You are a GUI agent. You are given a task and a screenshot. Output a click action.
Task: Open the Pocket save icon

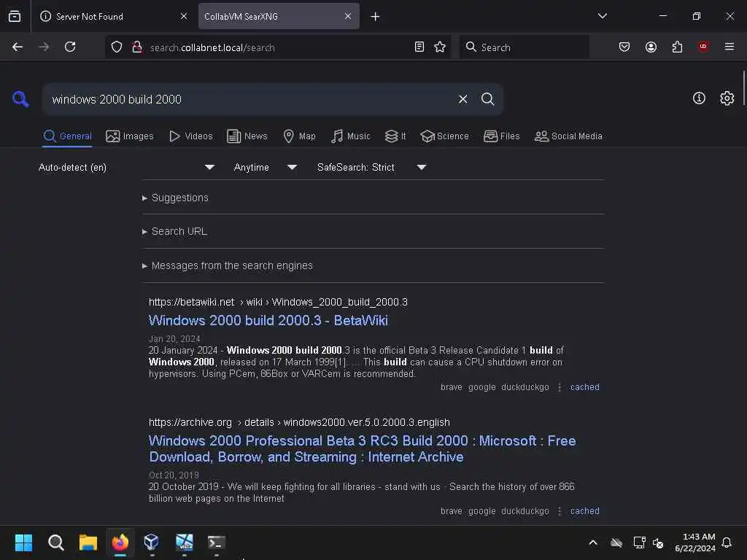(x=624, y=47)
